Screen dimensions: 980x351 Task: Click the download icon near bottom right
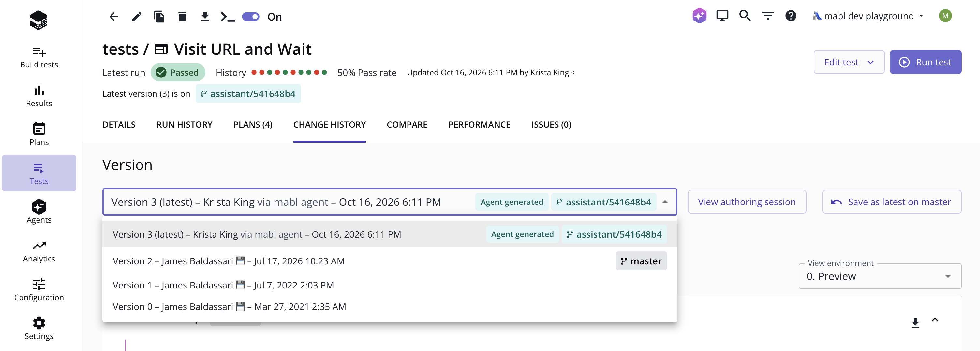click(915, 323)
